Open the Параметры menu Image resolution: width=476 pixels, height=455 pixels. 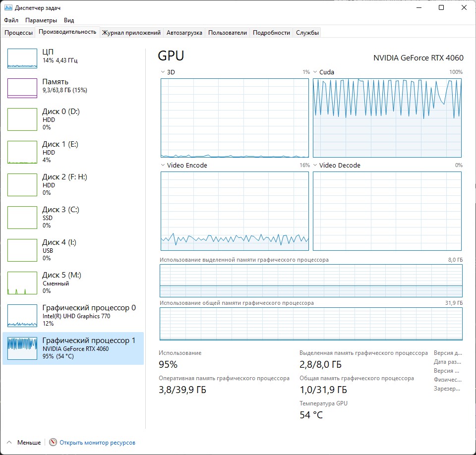[x=41, y=20]
